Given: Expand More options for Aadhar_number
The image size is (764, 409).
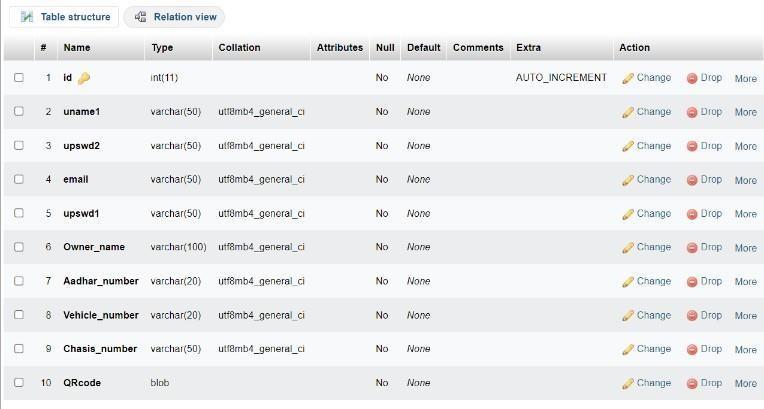Looking at the screenshot, I should point(745,282).
